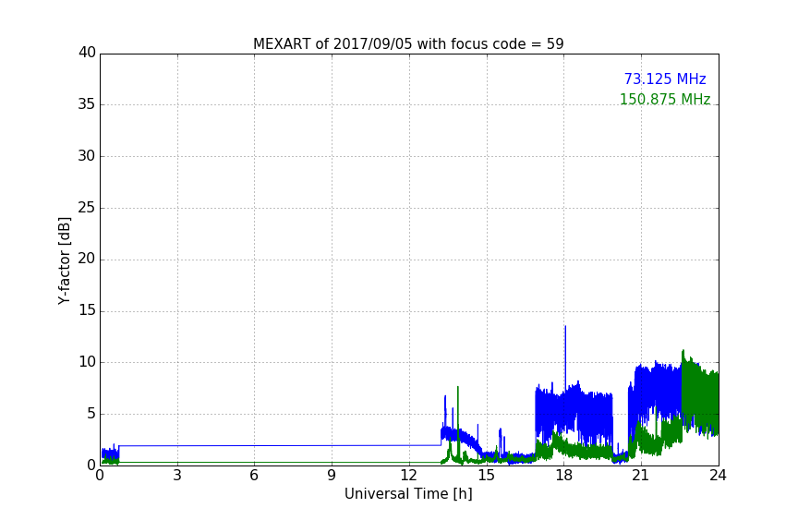Click the x-axis tick label '12'
Screen dimensions: 798x532
tap(409, 476)
